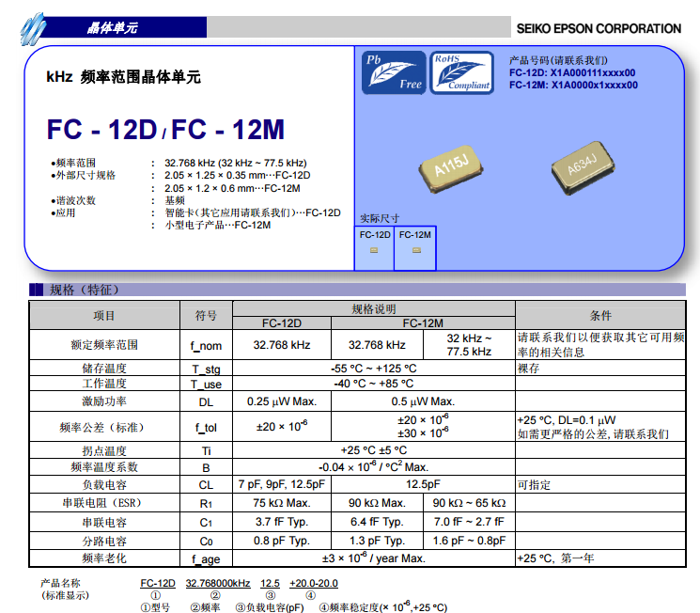
Task: Click the 实际尺寸 label
Action: pos(380,218)
